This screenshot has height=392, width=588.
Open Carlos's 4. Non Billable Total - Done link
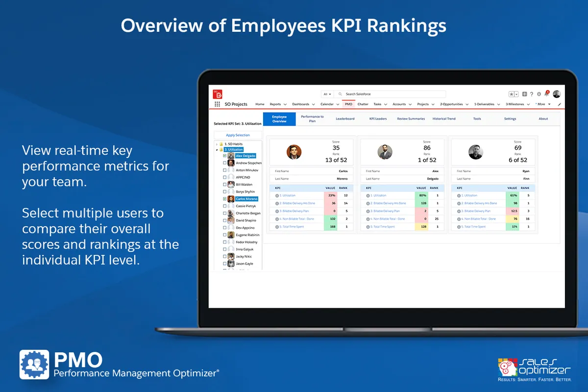tap(297, 219)
